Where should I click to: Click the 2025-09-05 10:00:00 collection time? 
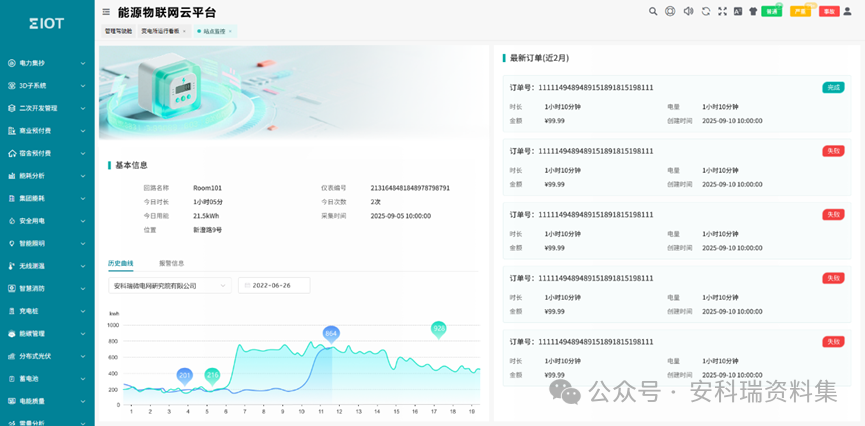tap(401, 216)
